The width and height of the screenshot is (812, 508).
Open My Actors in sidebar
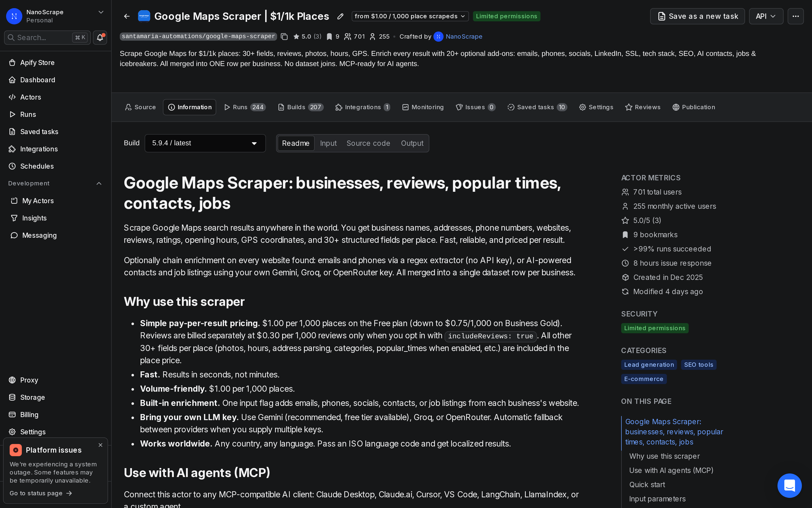pyautogui.click(x=56, y=201)
